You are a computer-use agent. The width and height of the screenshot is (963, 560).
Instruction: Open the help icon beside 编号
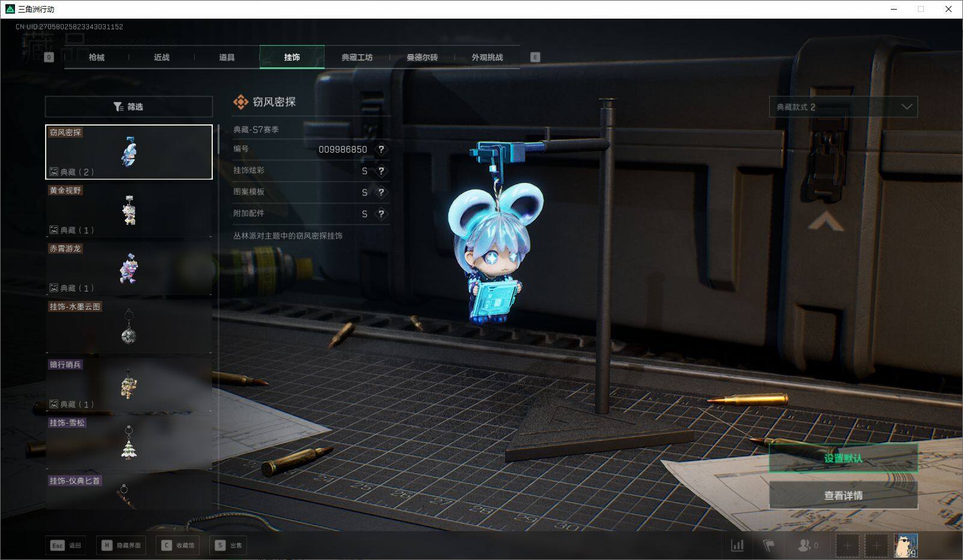click(381, 150)
